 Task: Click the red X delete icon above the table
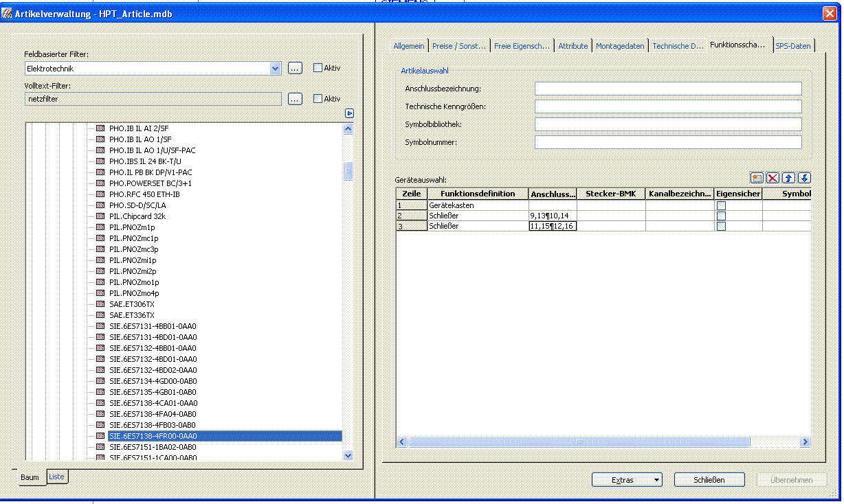pos(773,178)
